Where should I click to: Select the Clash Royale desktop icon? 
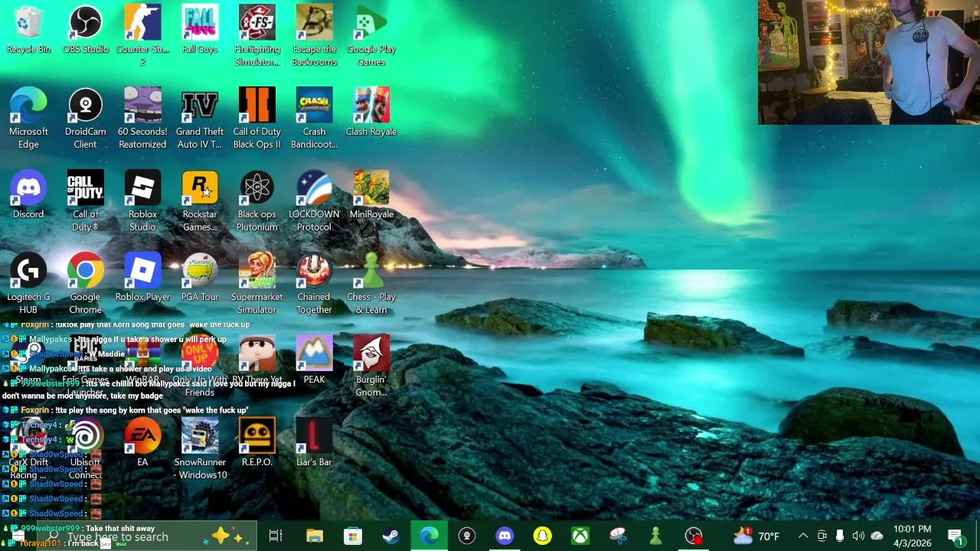[371, 112]
